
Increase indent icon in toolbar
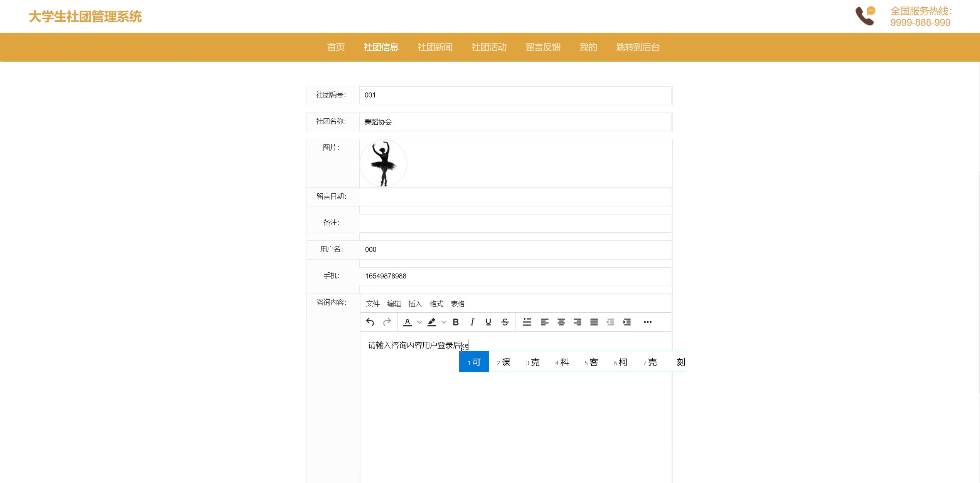(627, 322)
